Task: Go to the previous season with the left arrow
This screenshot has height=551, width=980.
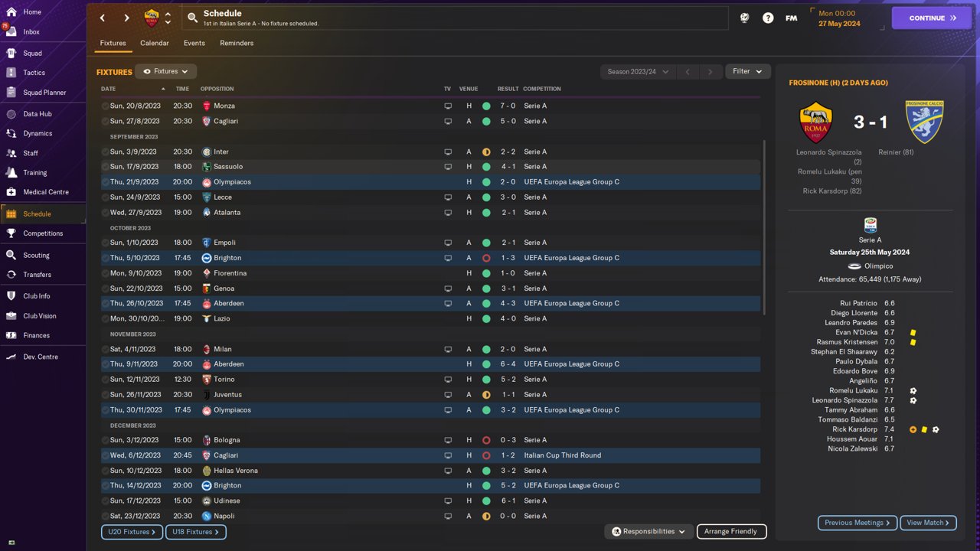Action: pyautogui.click(x=688, y=72)
